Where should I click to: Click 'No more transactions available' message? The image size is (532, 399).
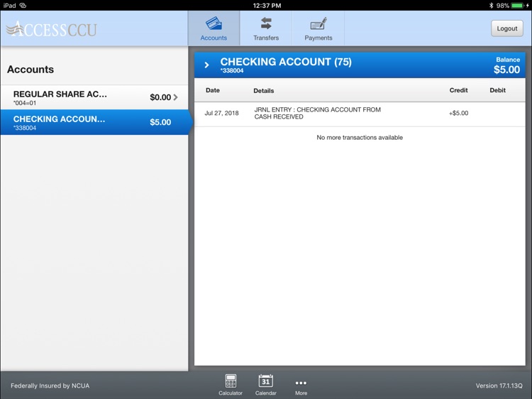(x=360, y=138)
